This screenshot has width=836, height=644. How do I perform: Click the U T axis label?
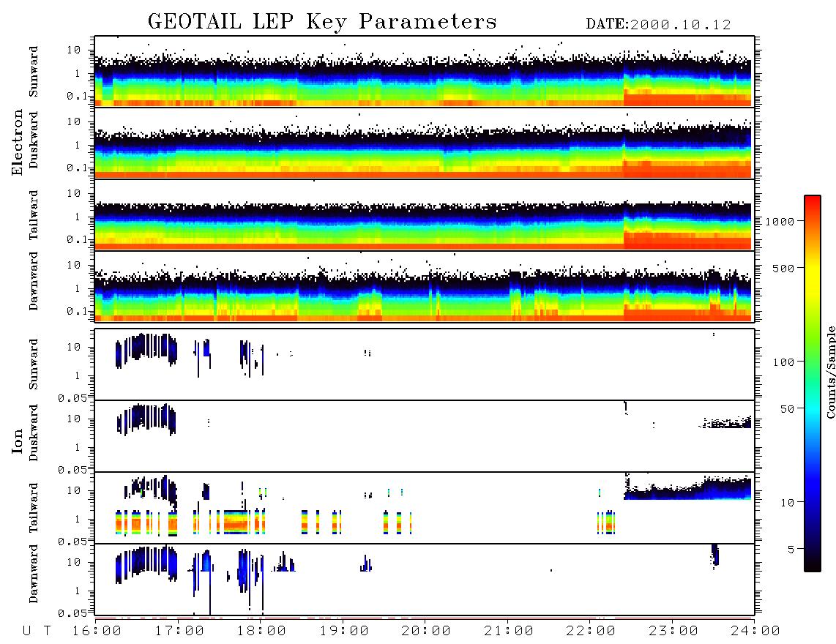point(37,631)
